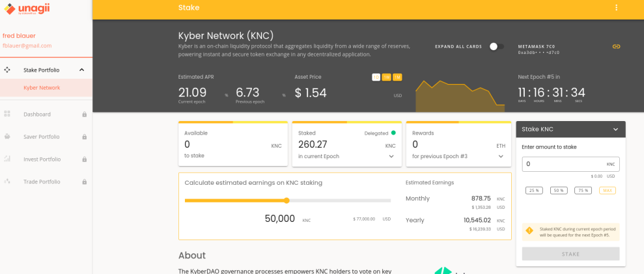Click the KNC price chart

(x=460, y=96)
